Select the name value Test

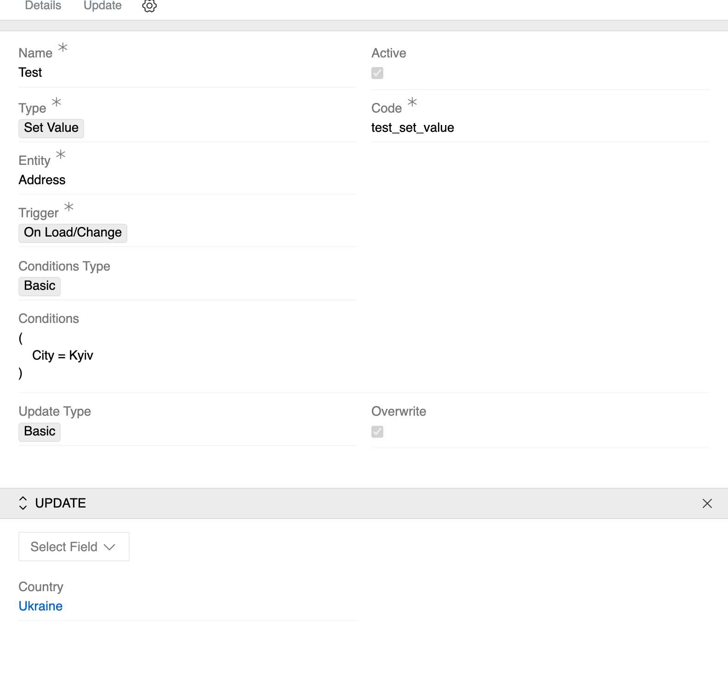pos(30,73)
